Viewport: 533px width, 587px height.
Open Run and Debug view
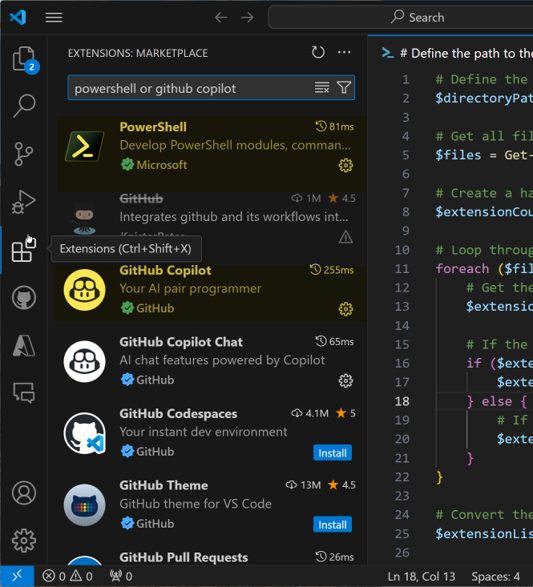[x=24, y=202]
